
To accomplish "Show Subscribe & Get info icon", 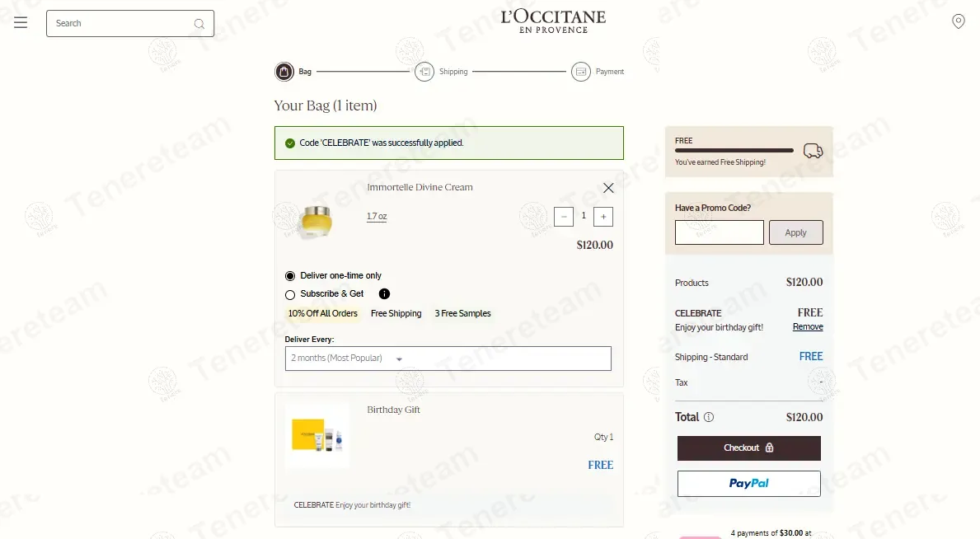I will coord(384,294).
